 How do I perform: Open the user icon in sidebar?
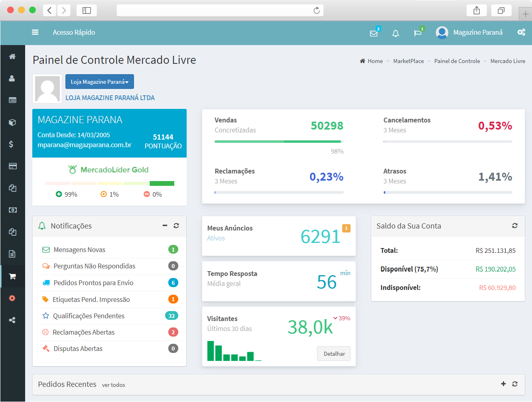[12, 79]
